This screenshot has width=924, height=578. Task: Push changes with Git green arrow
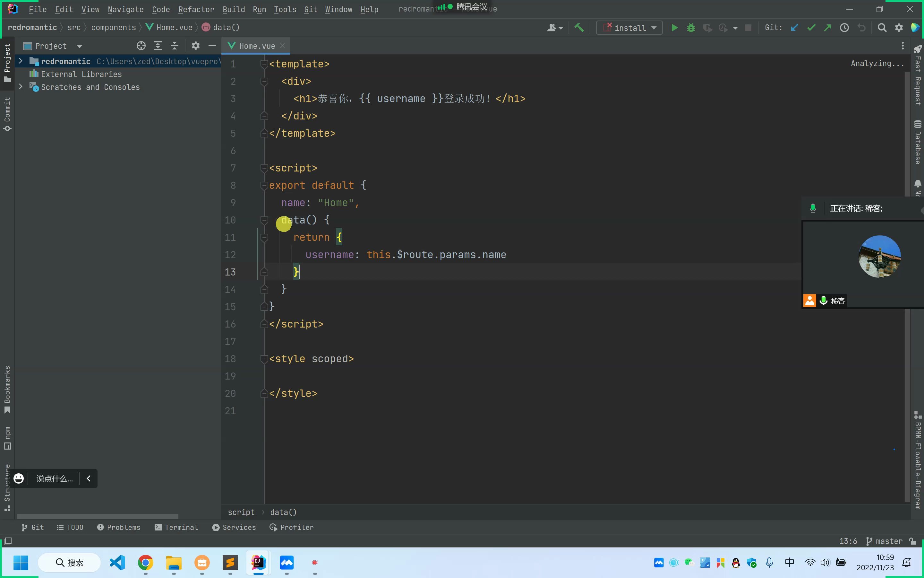tap(827, 28)
